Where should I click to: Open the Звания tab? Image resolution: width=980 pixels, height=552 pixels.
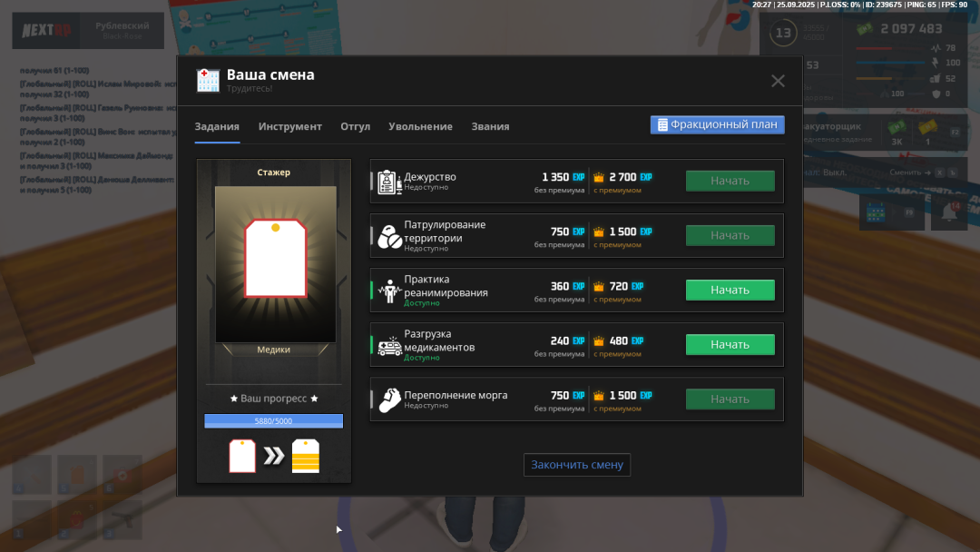click(490, 127)
